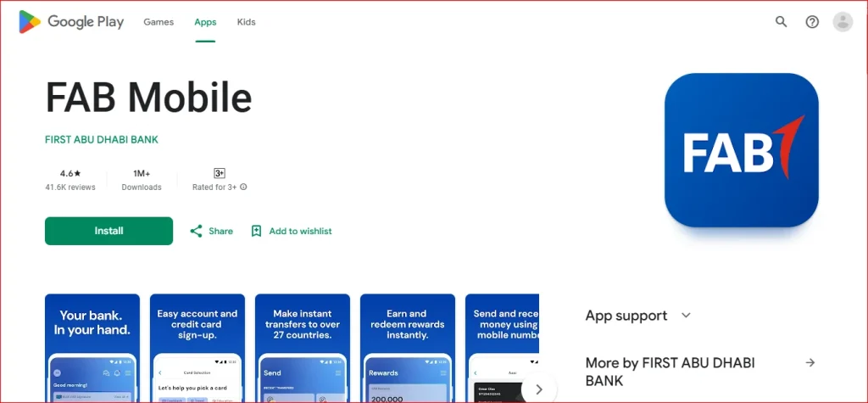Viewport: 868px width, 403px height.
Task: Open the search magnifier icon
Action: point(781,22)
